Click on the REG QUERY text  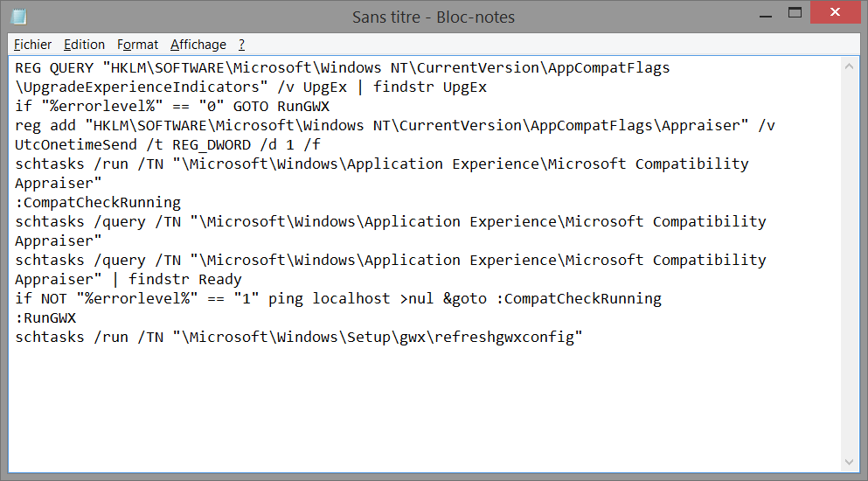[x=54, y=67]
